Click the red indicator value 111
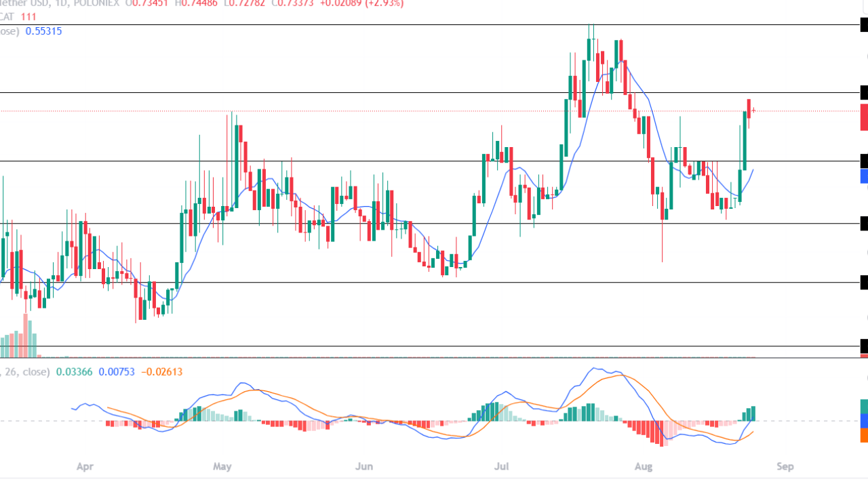Image resolution: width=868 pixels, height=488 pixels. click(x=28, y=16)
